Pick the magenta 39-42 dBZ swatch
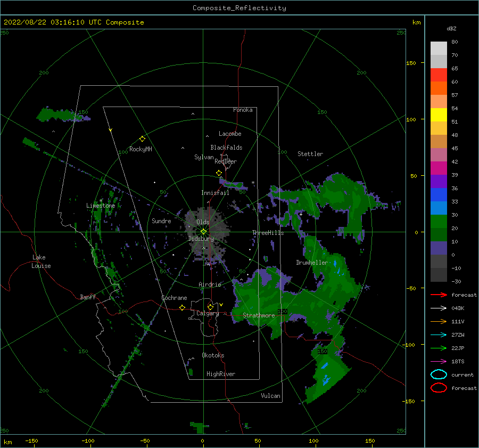The image size is (479, 448). [439, 168]
